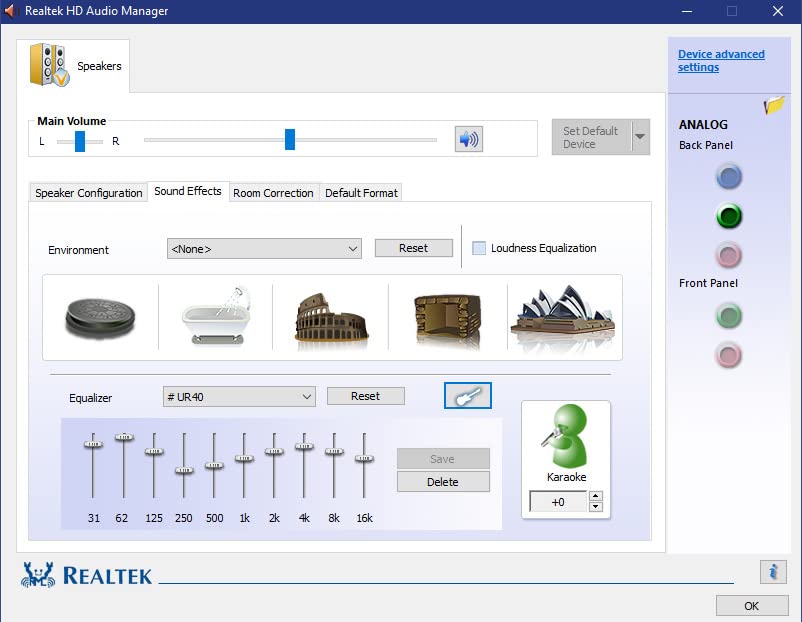Select the Sound Effects tab
802x622 pixels.
coord(188,191)
